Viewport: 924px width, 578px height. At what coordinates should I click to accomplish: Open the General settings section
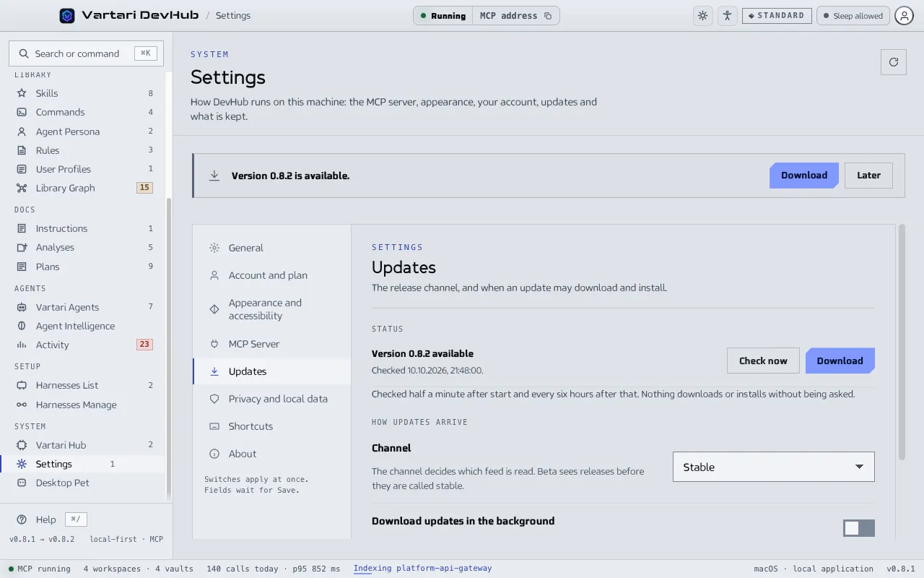(x=272, y=248)
